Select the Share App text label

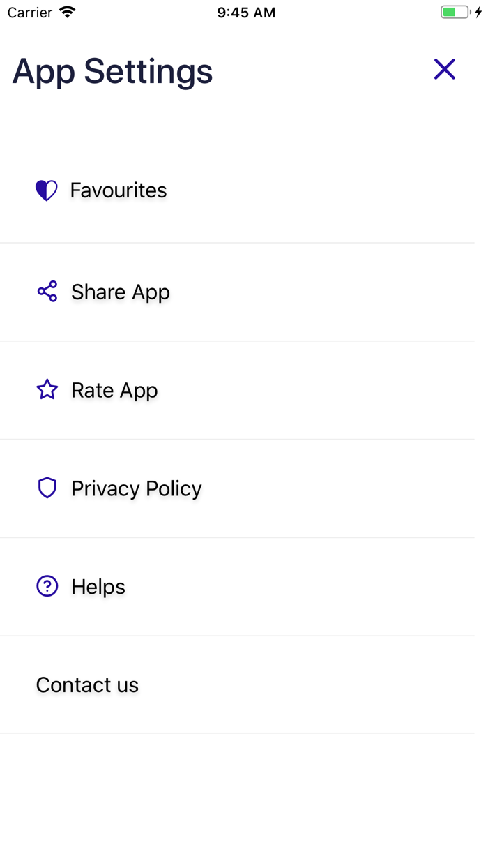[121, 292]
